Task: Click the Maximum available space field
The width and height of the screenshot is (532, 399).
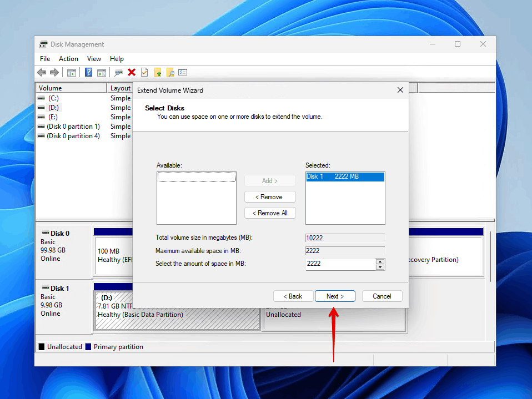Action: (x=345, y=250)
